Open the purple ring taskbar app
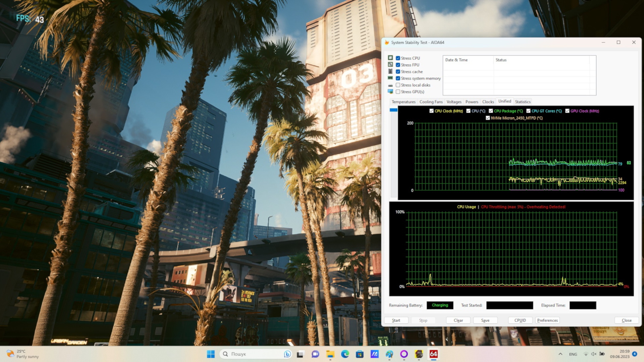This screenshot has height=362, width=644. [404, 354]
